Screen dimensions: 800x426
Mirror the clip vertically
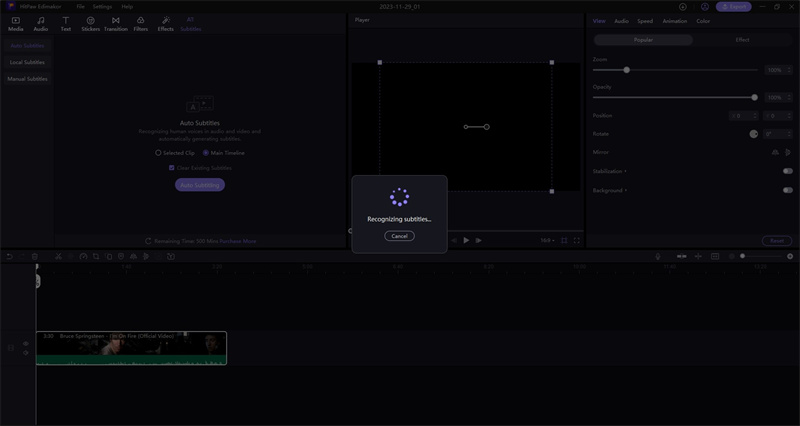(x=788, y=152)
